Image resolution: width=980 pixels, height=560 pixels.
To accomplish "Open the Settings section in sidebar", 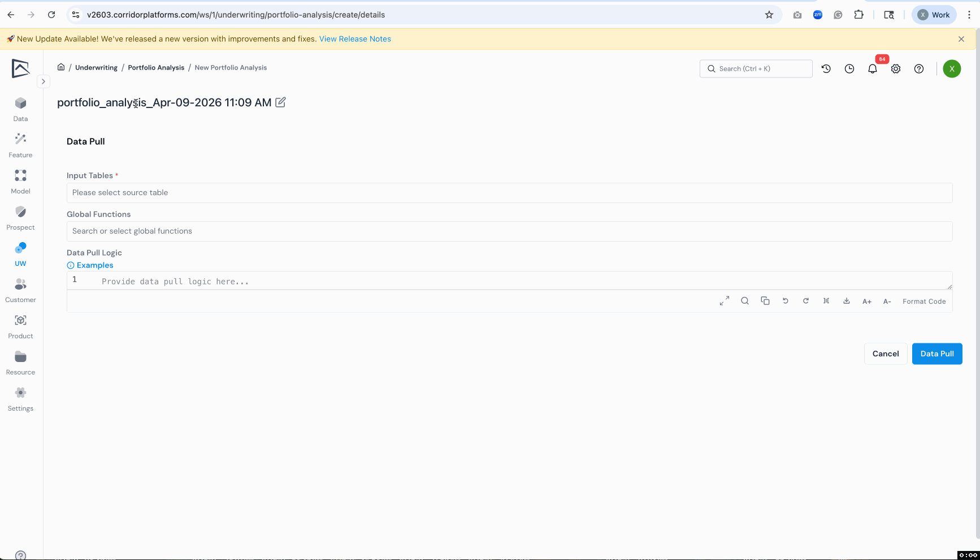I will coord(20,399).
